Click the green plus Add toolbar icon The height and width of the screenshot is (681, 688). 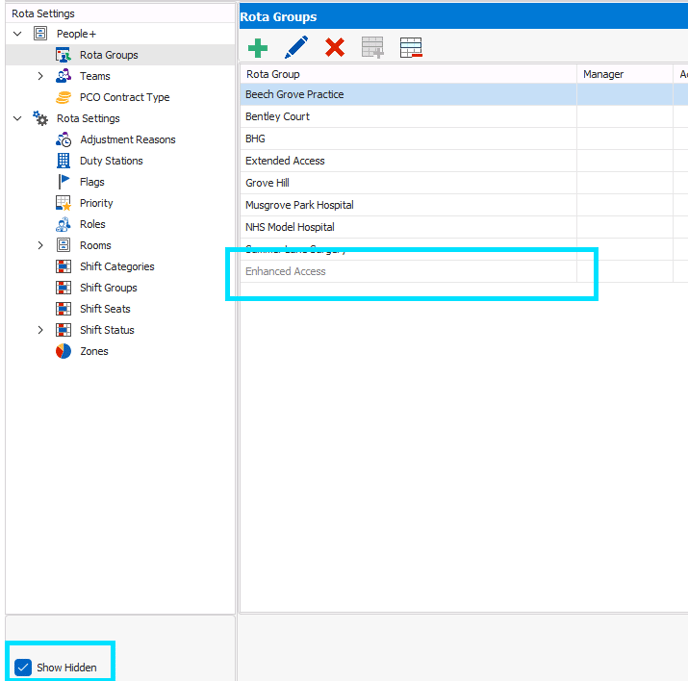coord(258,47)
